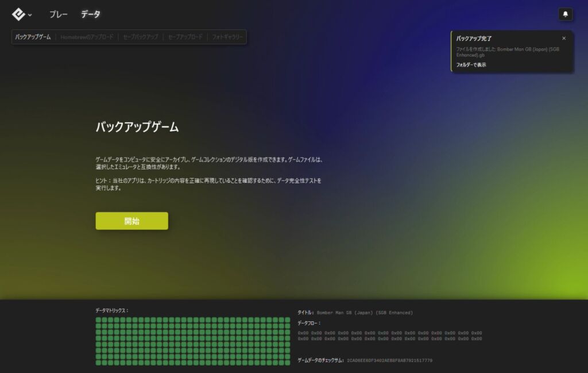Click the Epilogue logo icon
Image resolution: width=588 pixels, height=373 pixels.
tap(18, 14)
